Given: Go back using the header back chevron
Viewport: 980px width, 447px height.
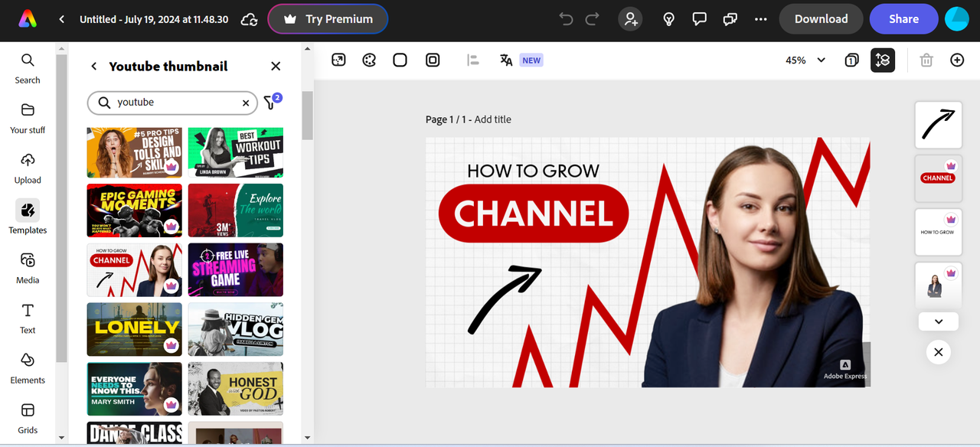Looking at the screenshot, I should (62, 19).
